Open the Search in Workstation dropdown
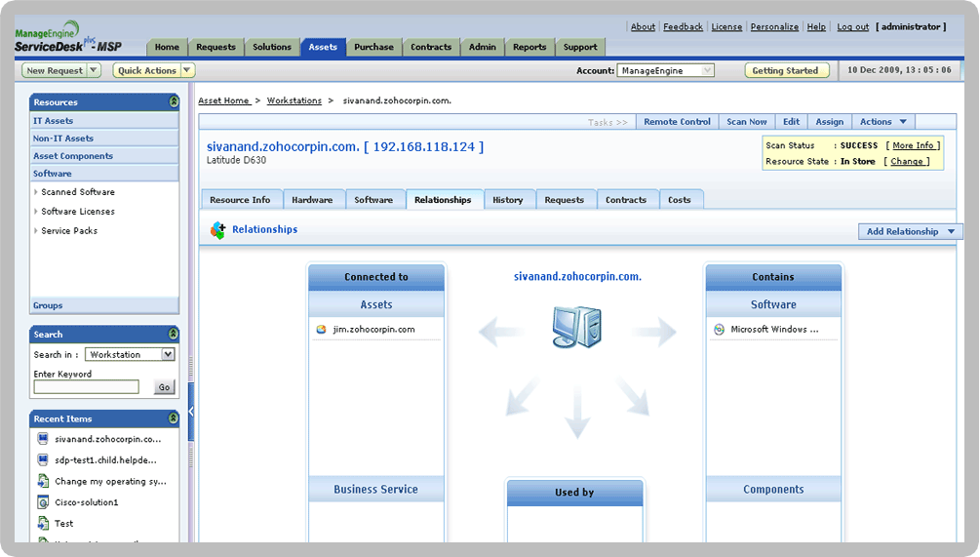This screenshot has width=980, height=557. pos(130,354)
